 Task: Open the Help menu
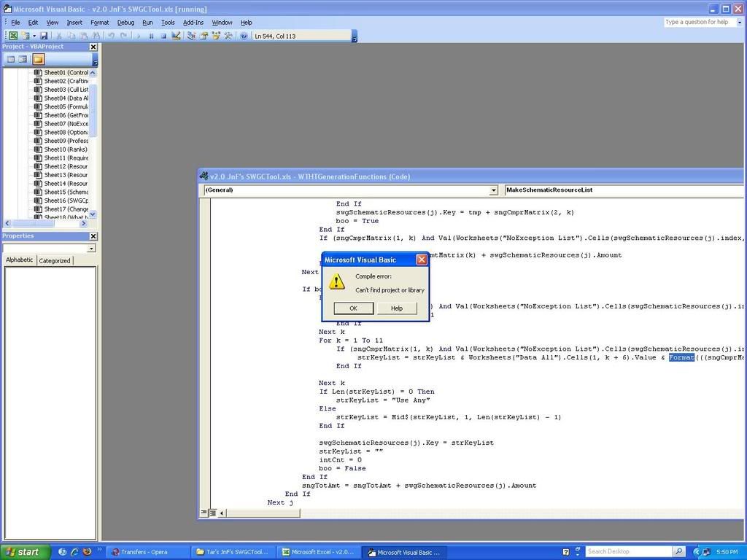coord(247,23)
